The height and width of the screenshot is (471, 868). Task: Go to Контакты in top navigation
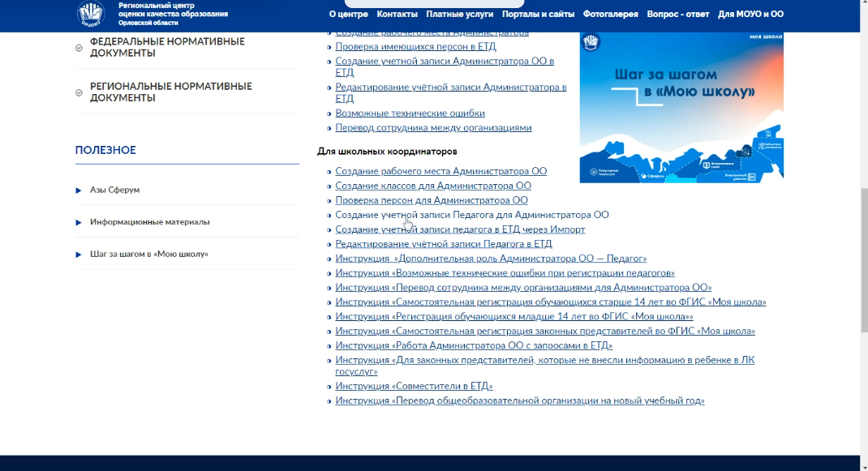tap(397, 15)
